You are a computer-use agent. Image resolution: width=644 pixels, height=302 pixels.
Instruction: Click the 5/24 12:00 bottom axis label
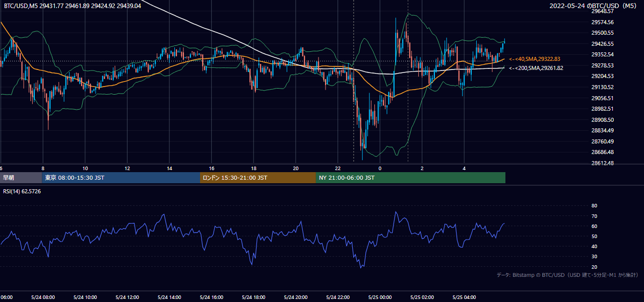(127, 297)
